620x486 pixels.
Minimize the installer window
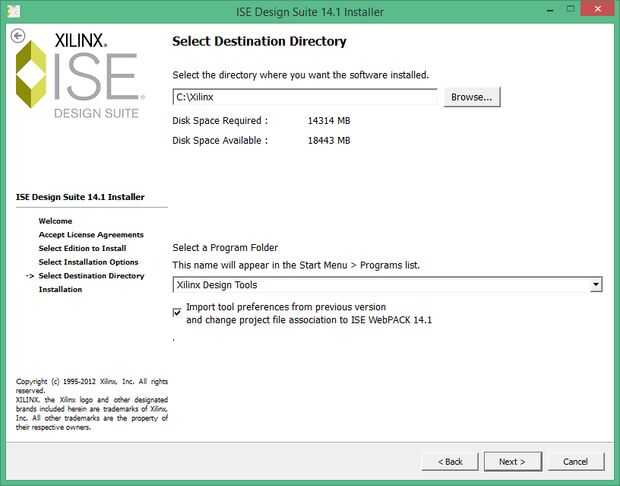(x=550, y=10)
